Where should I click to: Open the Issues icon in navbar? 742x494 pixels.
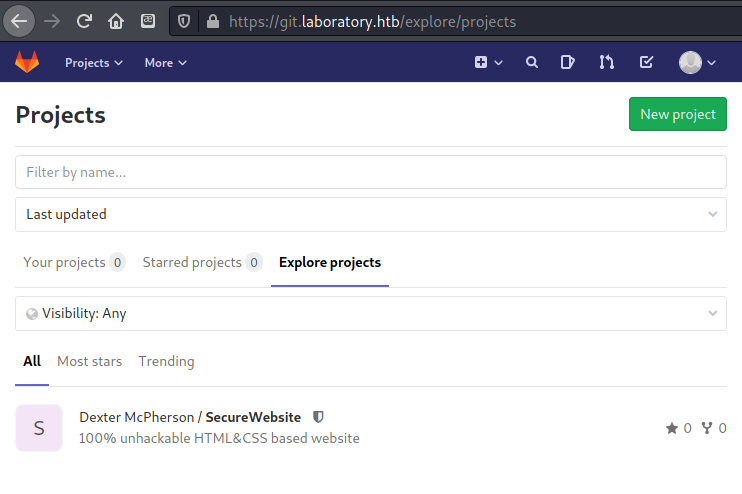pos(567,62)
